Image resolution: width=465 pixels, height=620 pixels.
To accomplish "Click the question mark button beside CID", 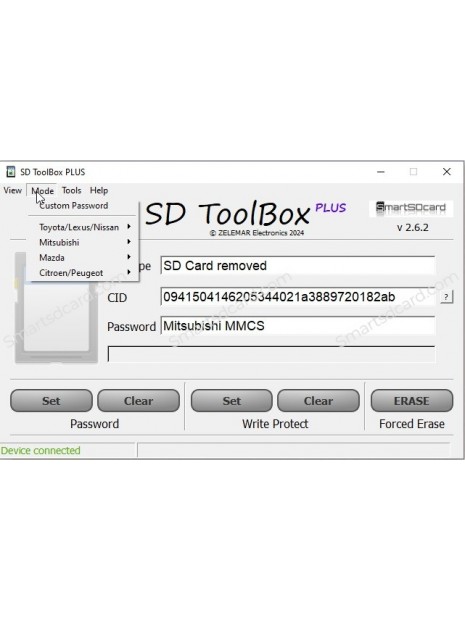I will click(446, 297).
